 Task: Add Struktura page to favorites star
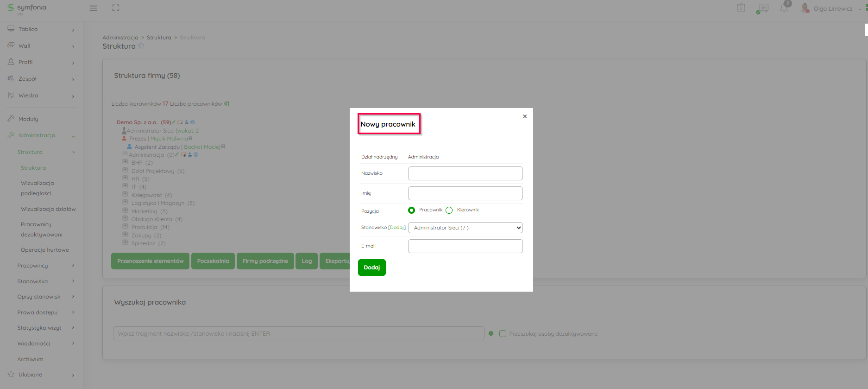click(x=141, y=46)
